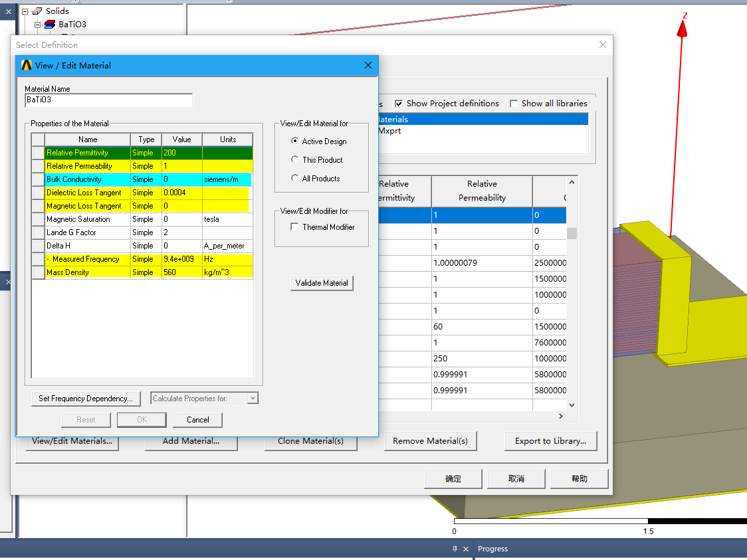Close the panel left of Progress
The height and width of the screenshot is (560, 747).
click(466, 549)
